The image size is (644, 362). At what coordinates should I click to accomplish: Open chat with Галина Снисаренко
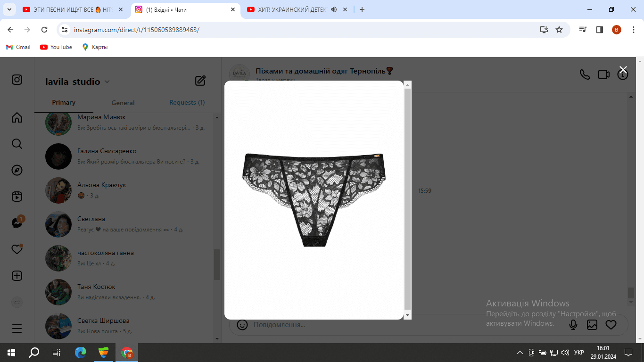coord(124,156)
